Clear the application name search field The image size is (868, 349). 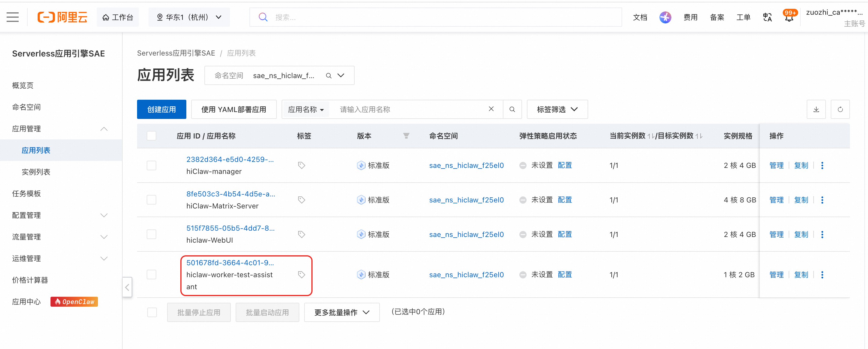point(491,109)
